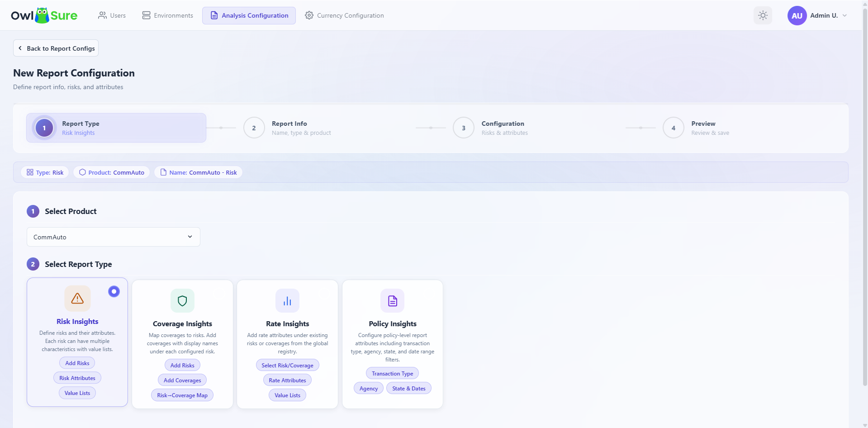The height and width of the screenshot is (428, 868).
Task: Click step 3 Configuration
Action: tap(491, 128)
